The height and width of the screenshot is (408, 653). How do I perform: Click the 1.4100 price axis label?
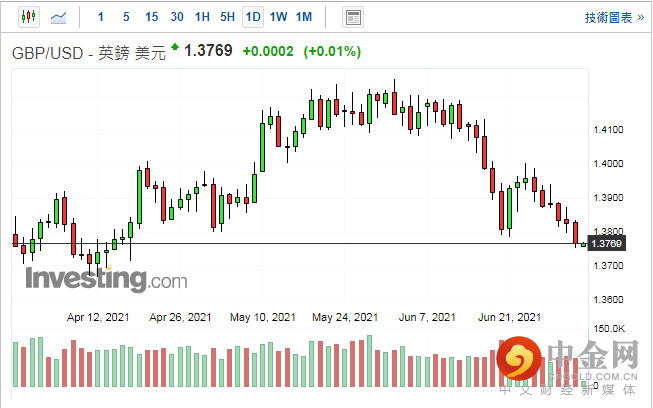tap(608, 130)
